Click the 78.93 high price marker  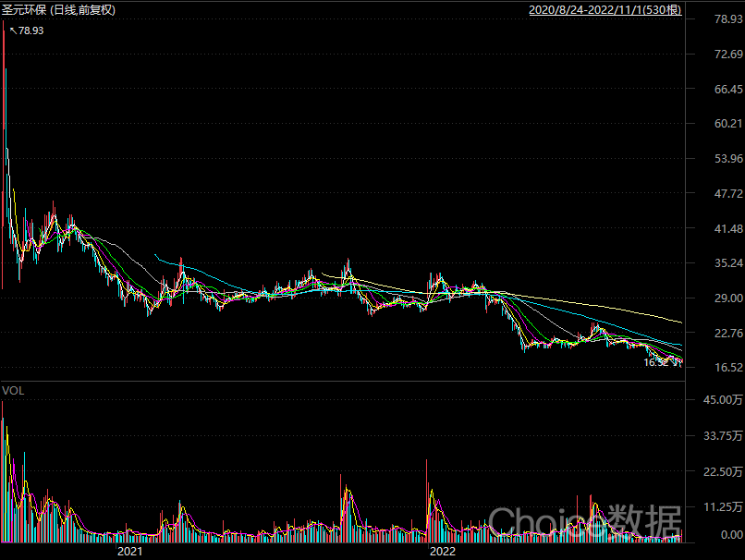(x=30, y=30)
